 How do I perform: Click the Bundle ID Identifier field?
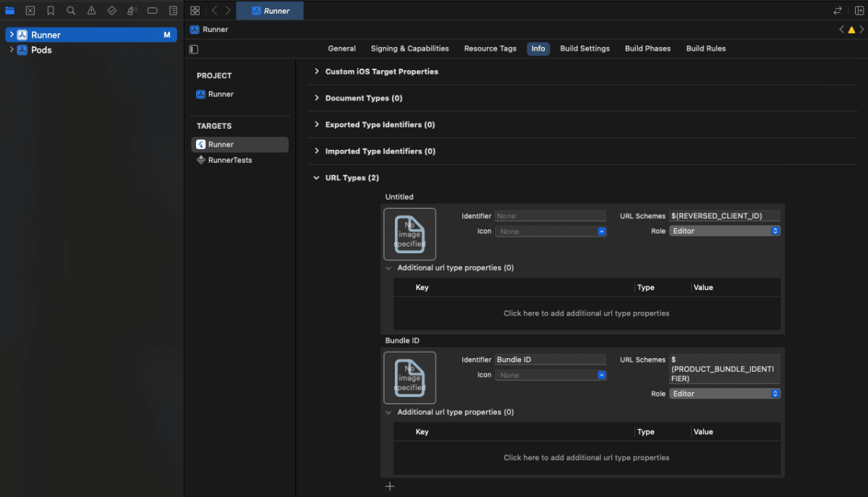click(x=550, y=360)
